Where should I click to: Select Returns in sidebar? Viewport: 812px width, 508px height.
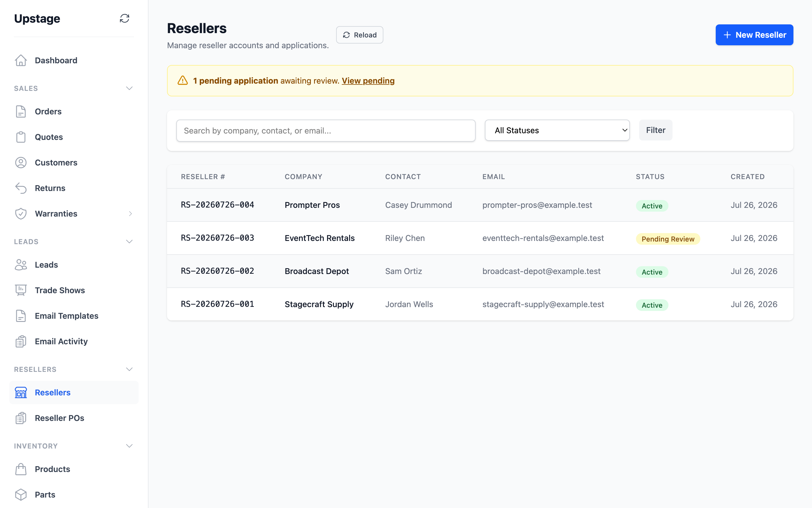tap(50, 188)
